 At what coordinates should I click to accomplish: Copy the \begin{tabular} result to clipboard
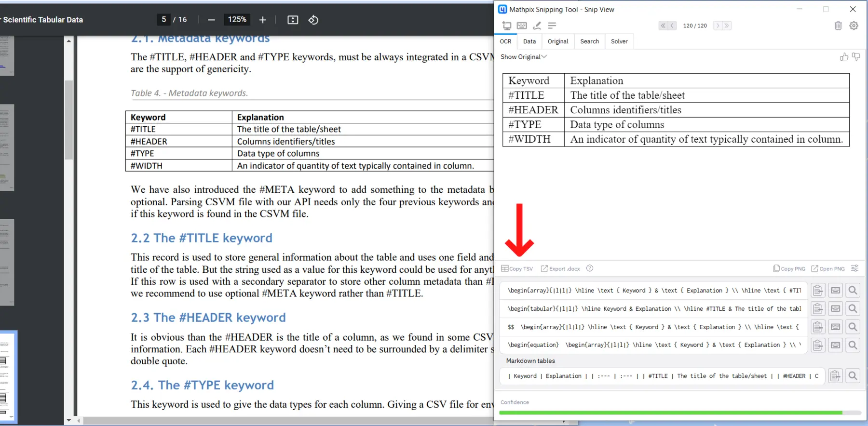(x=818, y=309)
